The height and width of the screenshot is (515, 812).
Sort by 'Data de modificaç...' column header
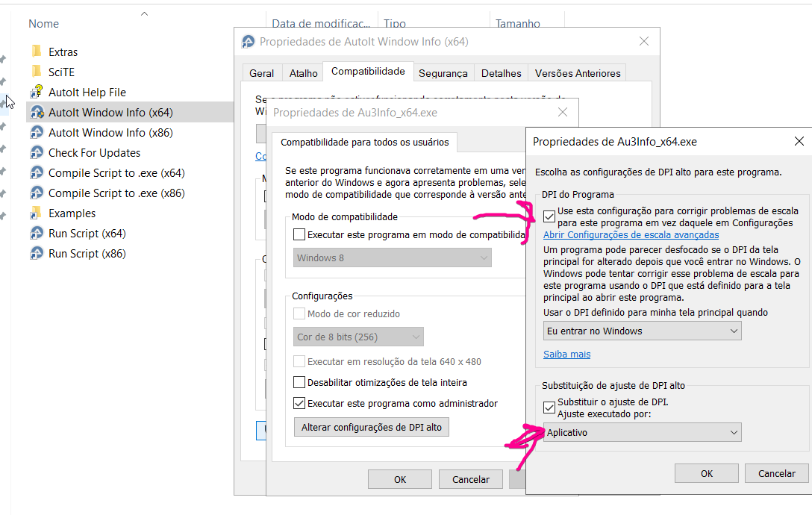click(321, 24)
